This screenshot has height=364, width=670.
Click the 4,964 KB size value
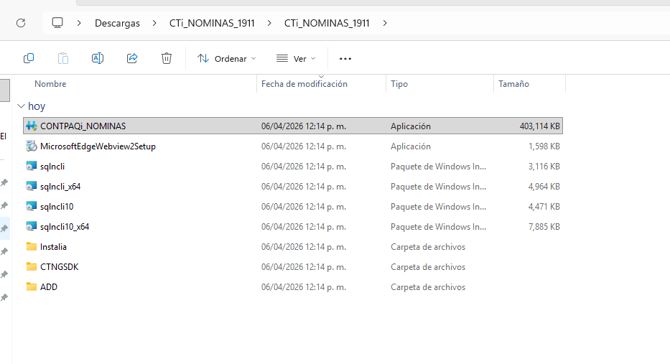tap(544, 186)
